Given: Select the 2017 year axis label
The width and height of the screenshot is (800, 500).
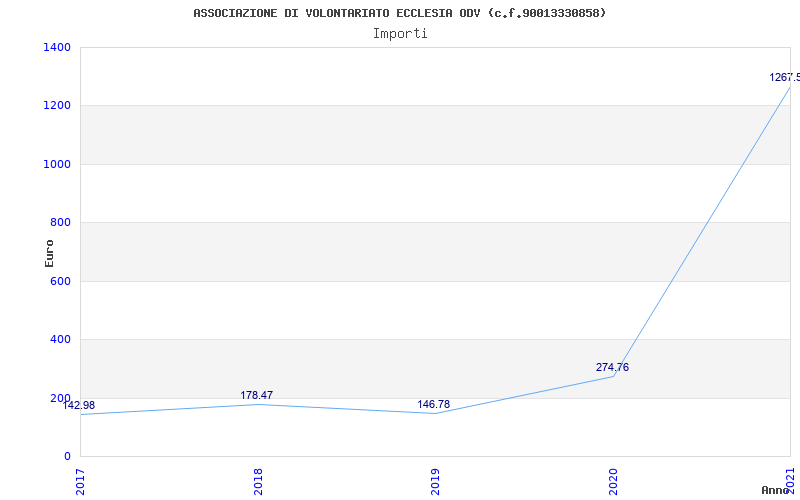Looking at the screenshot, I should [x=81, y=482].
